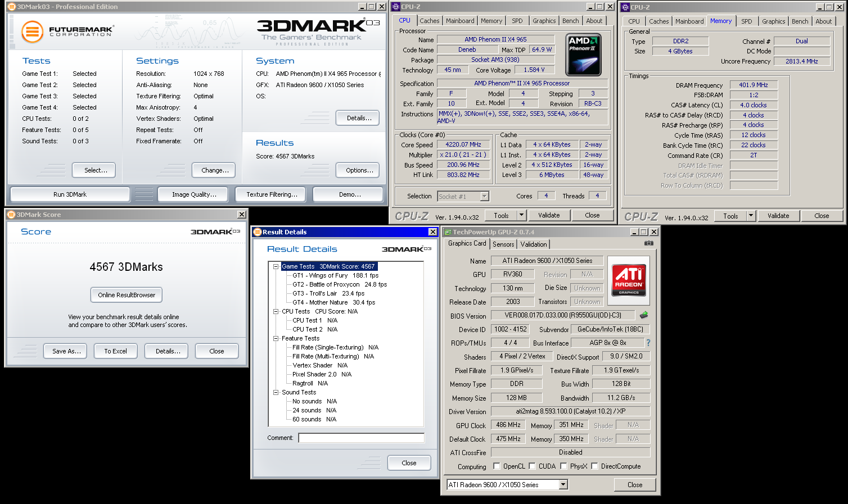This screenshot has width=848, height=504.
Task: Select the 'Pixel Shader 2.0' row
Action: coord(322,374)
